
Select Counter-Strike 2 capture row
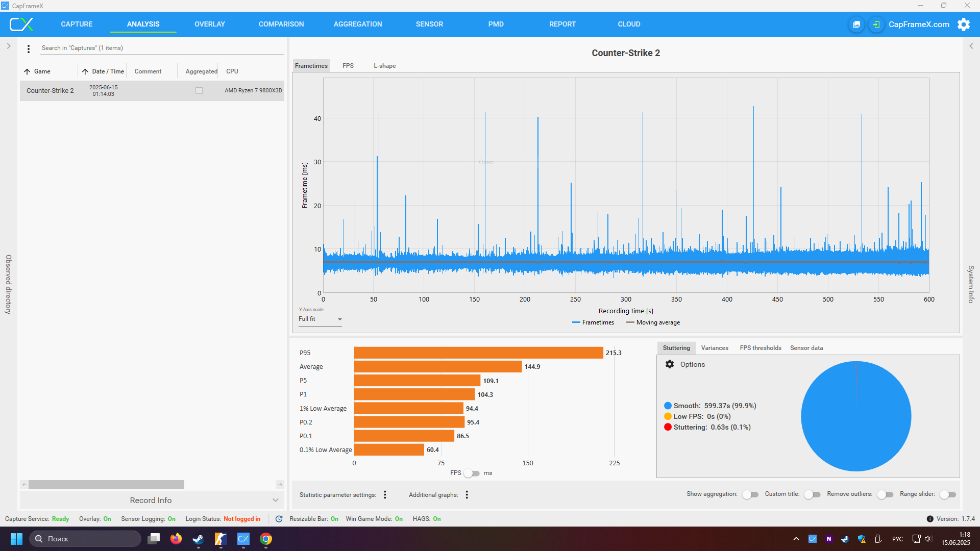[152, 91]
